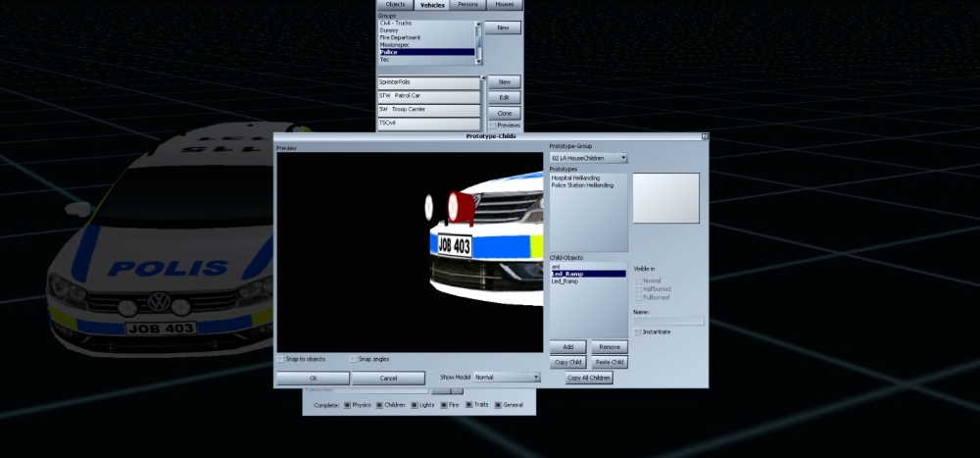This screenshot has width=980, height=458.
Task: Toggle Visible in Normal checkbox
Action: tap(638, 280)
